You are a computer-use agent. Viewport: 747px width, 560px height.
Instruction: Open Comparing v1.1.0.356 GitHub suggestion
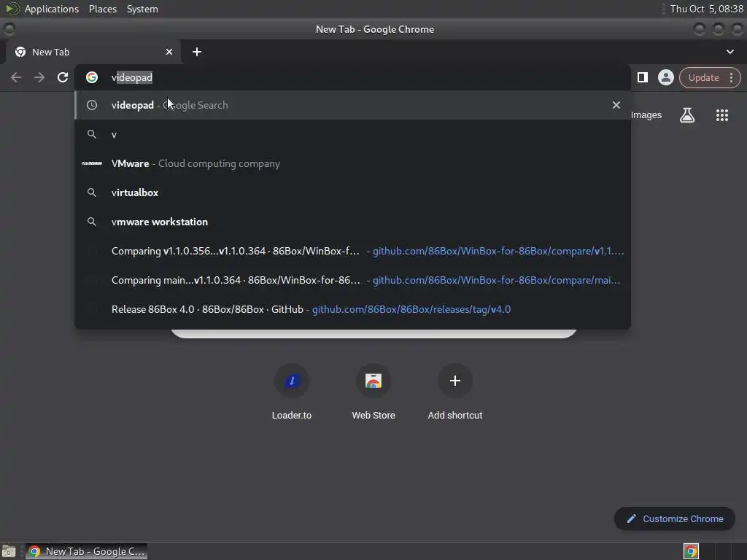coord(352,251)
